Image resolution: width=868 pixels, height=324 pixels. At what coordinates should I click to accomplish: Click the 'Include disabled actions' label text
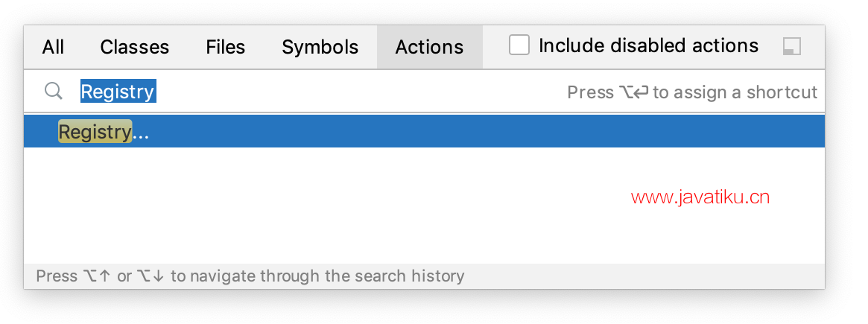648,45
